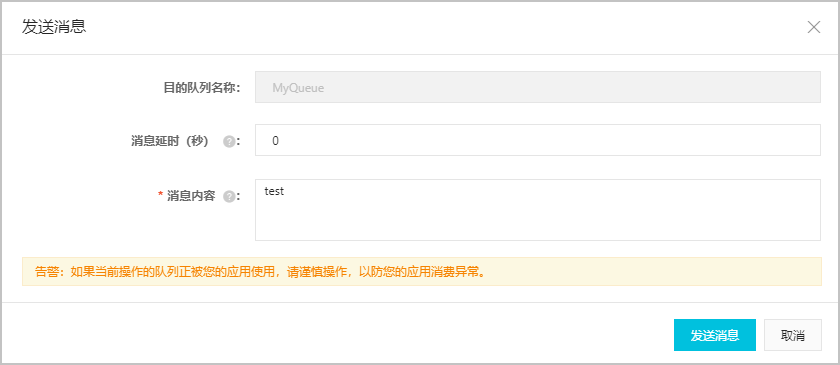The width and height of the screenshot is (840, 365).
Task: Focus the 消息延时 input showing 0
Action: [538, 140]
